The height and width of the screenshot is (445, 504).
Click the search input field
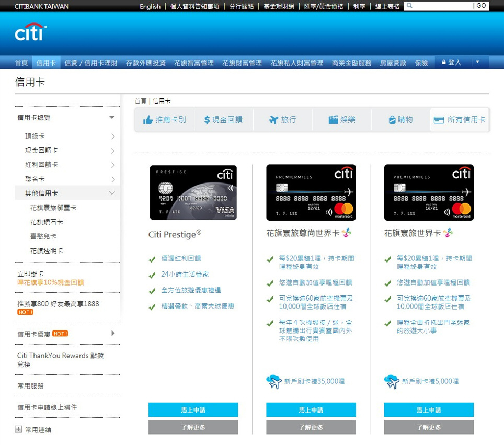442,6
